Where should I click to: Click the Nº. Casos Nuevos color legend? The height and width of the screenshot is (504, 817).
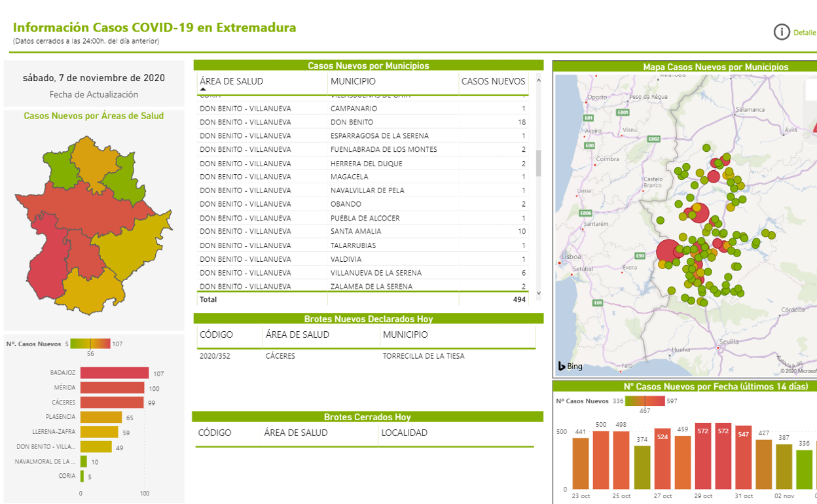pyautogui.click(x=90, y=344)
